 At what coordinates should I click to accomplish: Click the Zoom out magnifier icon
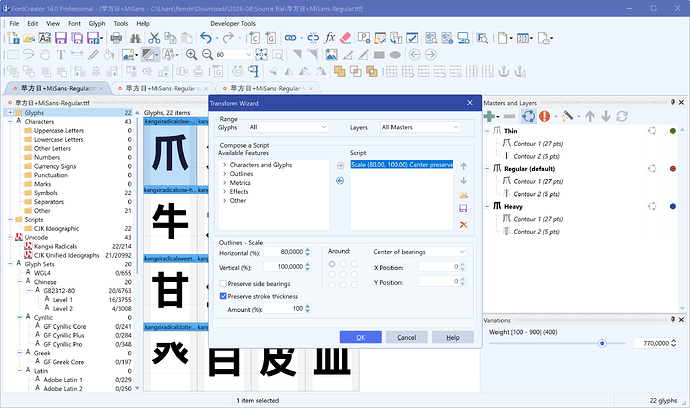tap(207, 55)
